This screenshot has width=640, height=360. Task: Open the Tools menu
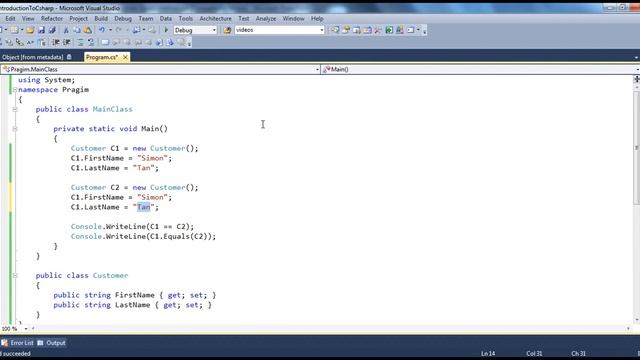pos(185,18)
